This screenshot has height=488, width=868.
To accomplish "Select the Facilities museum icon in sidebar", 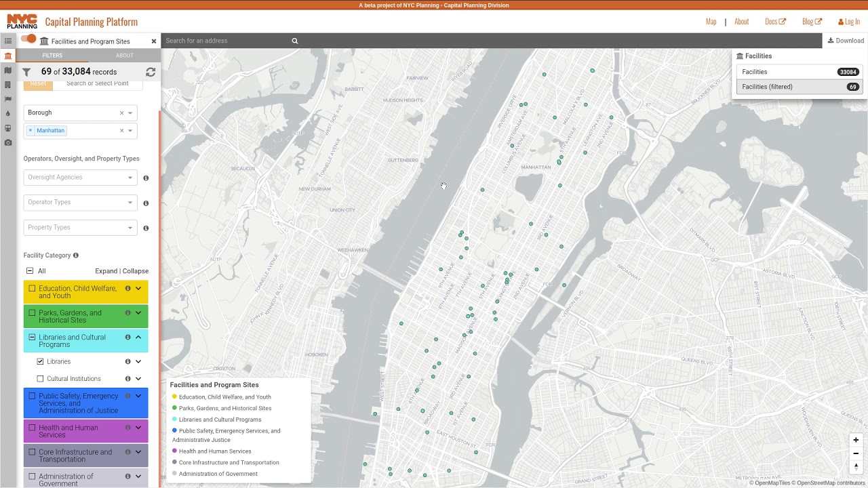I will tap(8, 56).
